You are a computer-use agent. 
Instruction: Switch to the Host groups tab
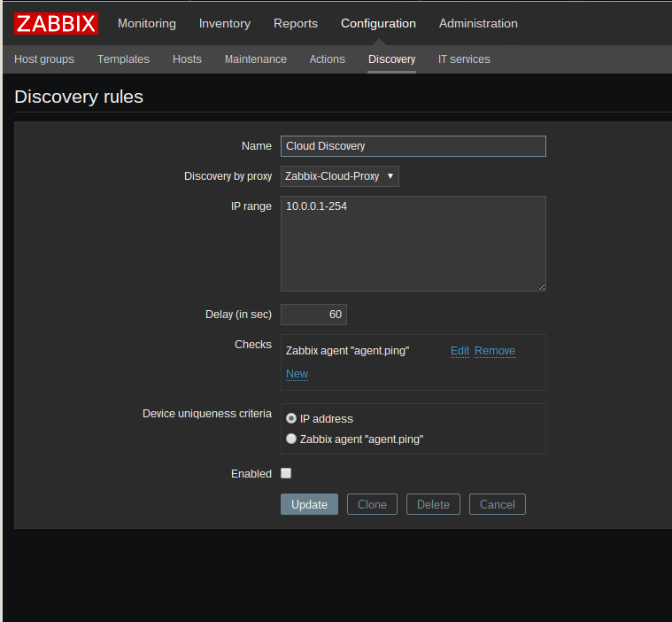(44, 59)
